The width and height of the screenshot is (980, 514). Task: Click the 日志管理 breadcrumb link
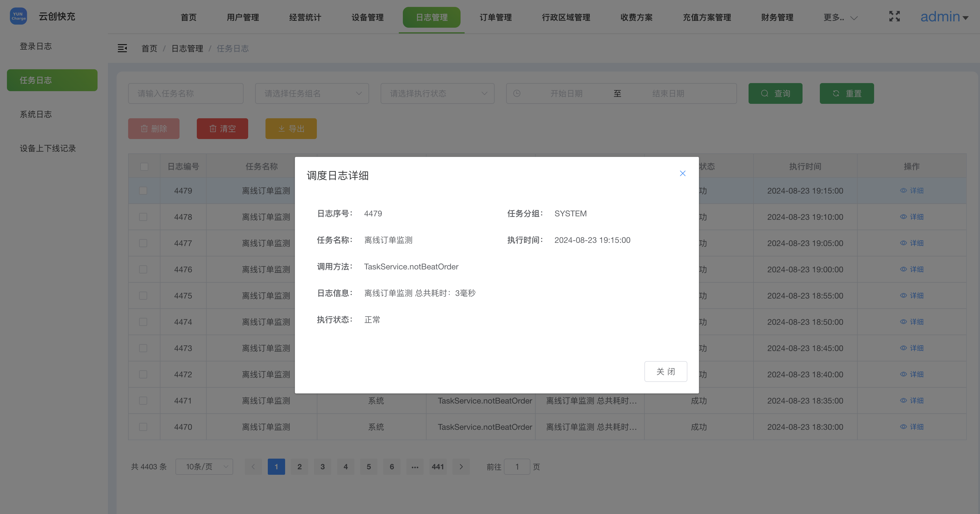(x=187, y=49)
